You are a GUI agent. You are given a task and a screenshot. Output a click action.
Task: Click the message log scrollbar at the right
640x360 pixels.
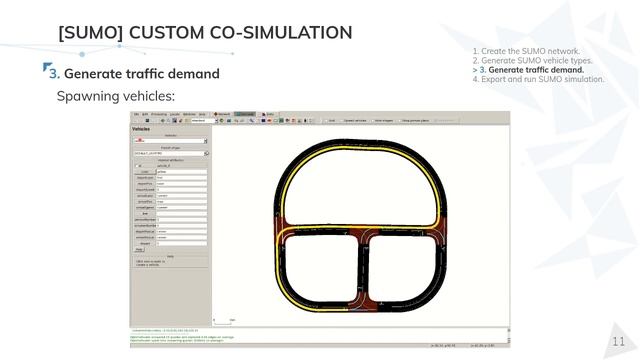509,336
